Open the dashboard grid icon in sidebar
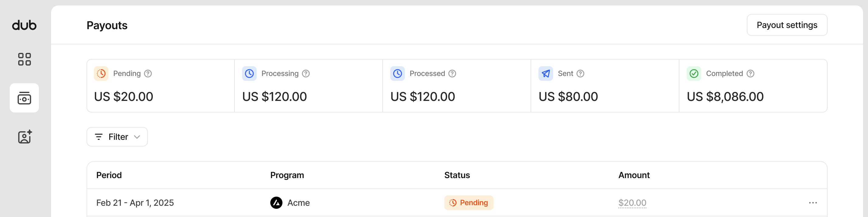Screen dimensions: 868x217 (x=24, y=59)
